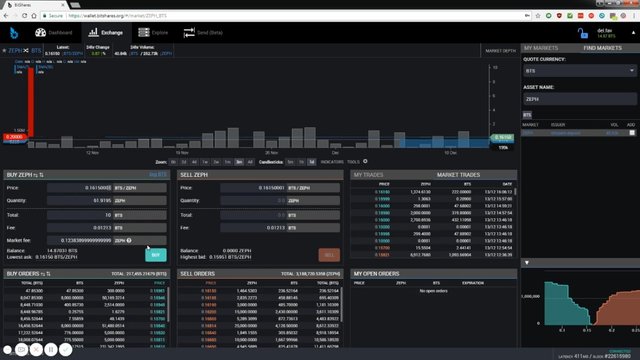Choose 1d candlestick interval
Viewport: 640px width, 360px height.
point(311,162)
